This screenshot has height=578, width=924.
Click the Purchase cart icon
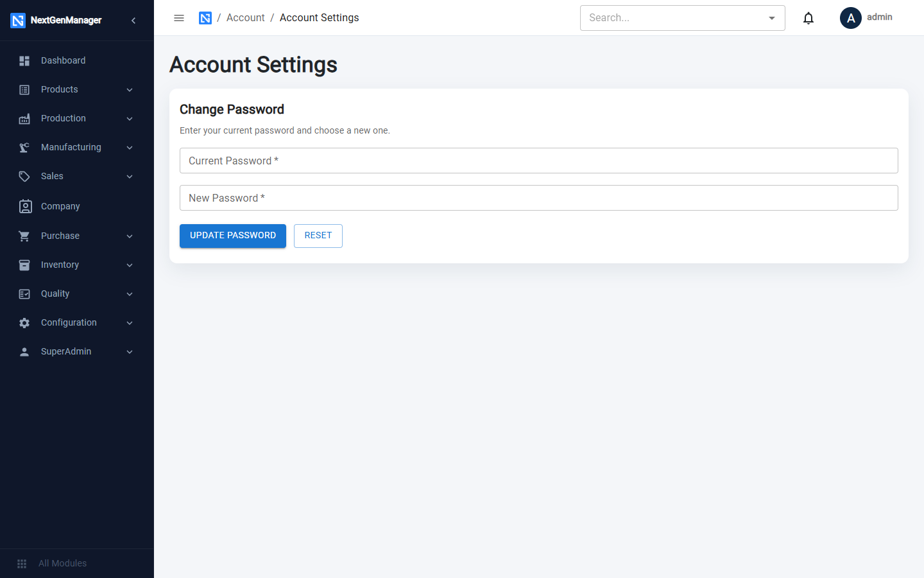[24, 236]
